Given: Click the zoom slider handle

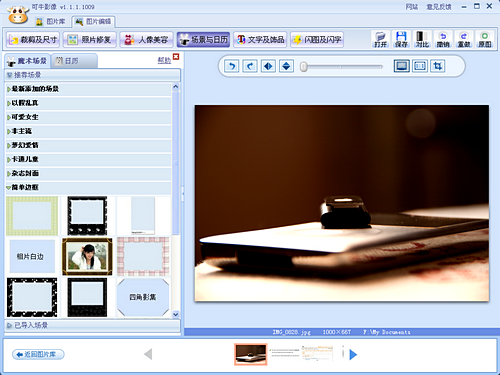Looking at the screenshot, I should 303,67.
